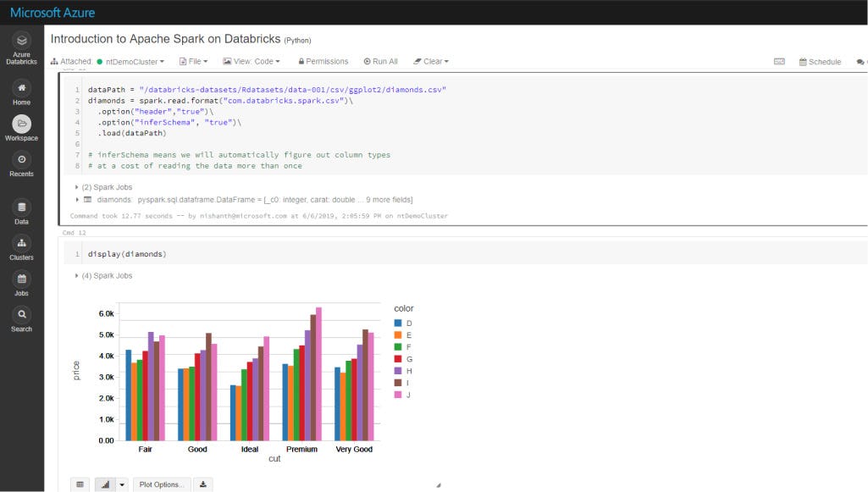Screen dimensions: 868x492
Task: Select the download results icon below the chart
Action: (202, 484)
